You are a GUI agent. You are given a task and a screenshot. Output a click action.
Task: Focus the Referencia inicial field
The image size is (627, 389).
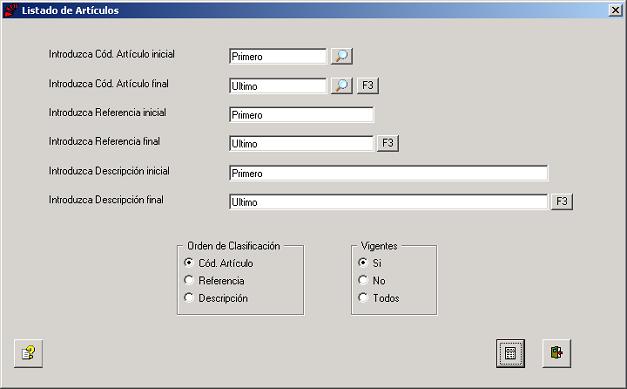[x=302, y=115]
